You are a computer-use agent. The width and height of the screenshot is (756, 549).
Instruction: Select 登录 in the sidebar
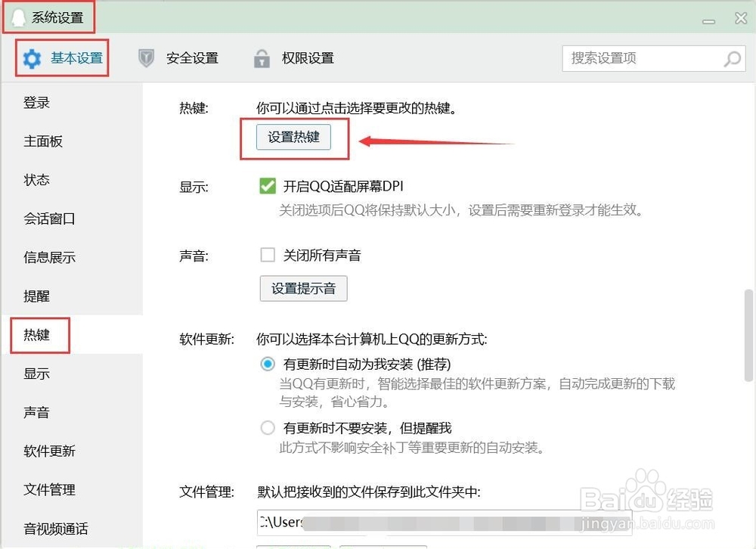pyautogui.click(x=36, y=103)
